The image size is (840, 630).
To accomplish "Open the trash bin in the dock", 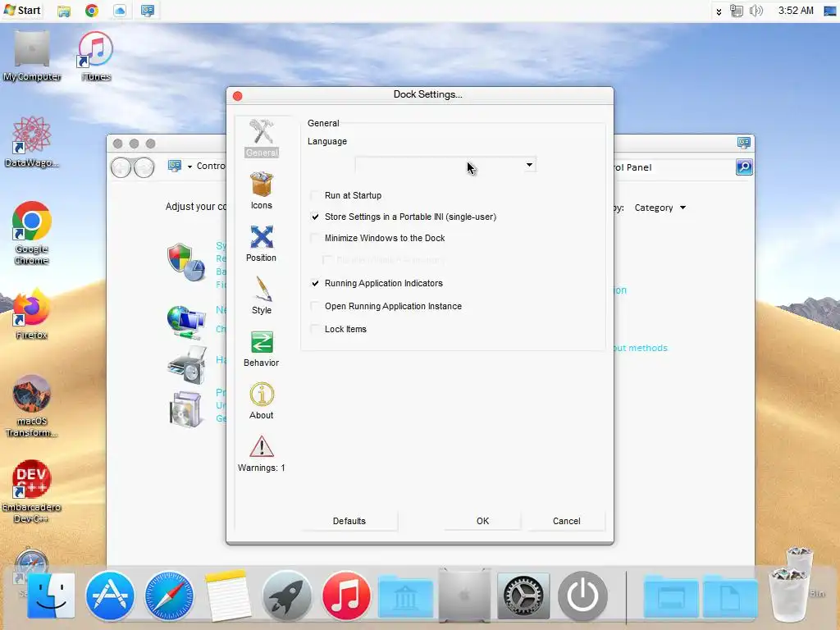I will tap(788, 594).
